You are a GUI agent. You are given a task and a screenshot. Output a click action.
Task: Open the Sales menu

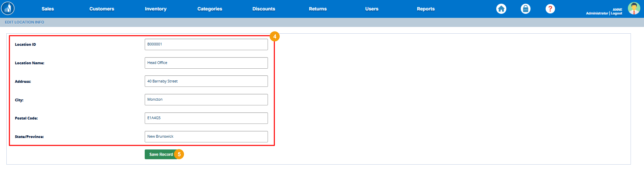pos(48,9)
